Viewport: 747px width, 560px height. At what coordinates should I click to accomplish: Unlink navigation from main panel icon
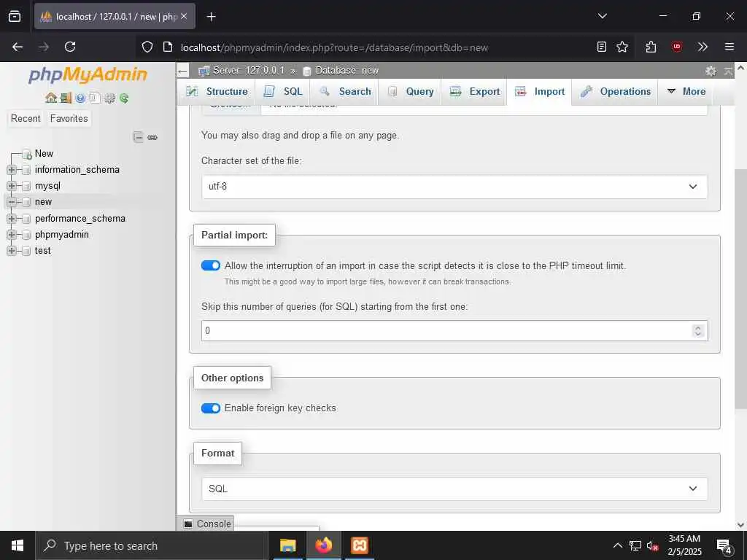click(x=152, y=137)
